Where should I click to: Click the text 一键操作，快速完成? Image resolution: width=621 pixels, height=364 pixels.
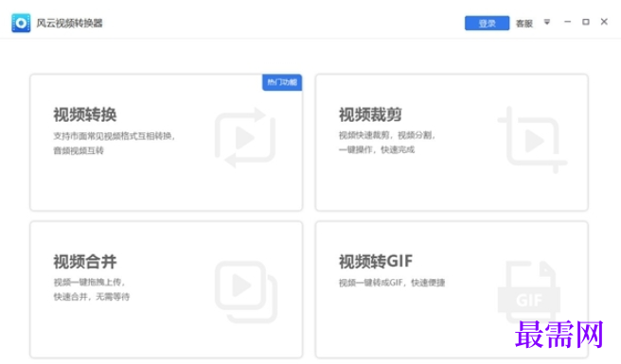click(377, 149)
